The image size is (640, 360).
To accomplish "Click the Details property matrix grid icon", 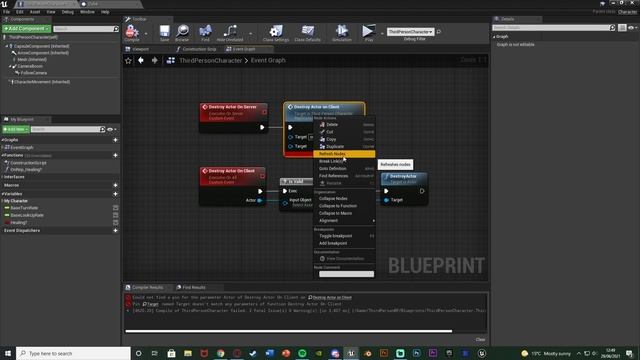I will click(622, 28).
